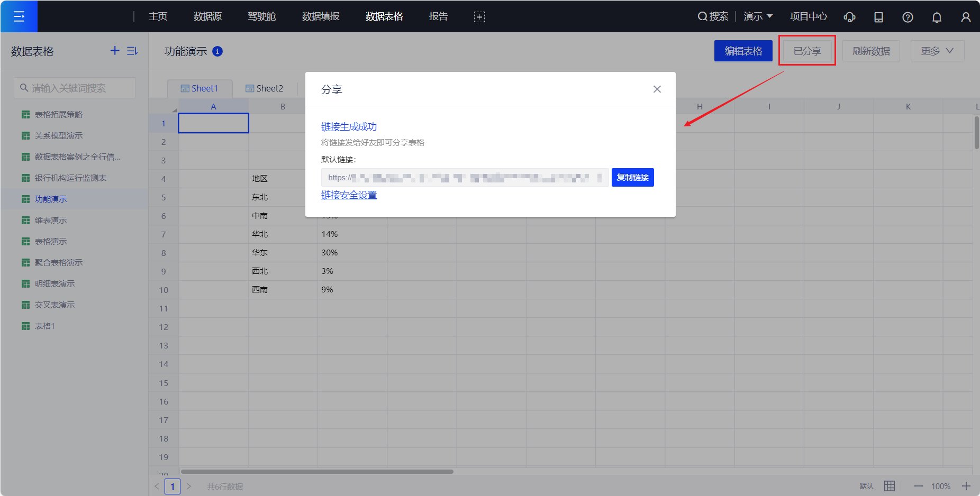Open the 演示 dropdown in top bar
Image resolution: width=980 pixels, height=496 pixels.
click(x=758, y=16)
